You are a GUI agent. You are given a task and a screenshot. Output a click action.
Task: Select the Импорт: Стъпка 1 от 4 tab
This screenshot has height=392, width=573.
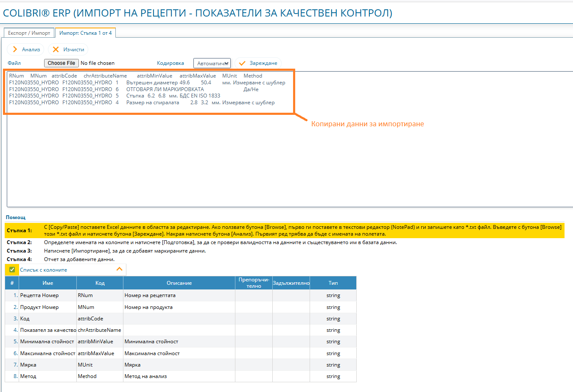point(86,33)
